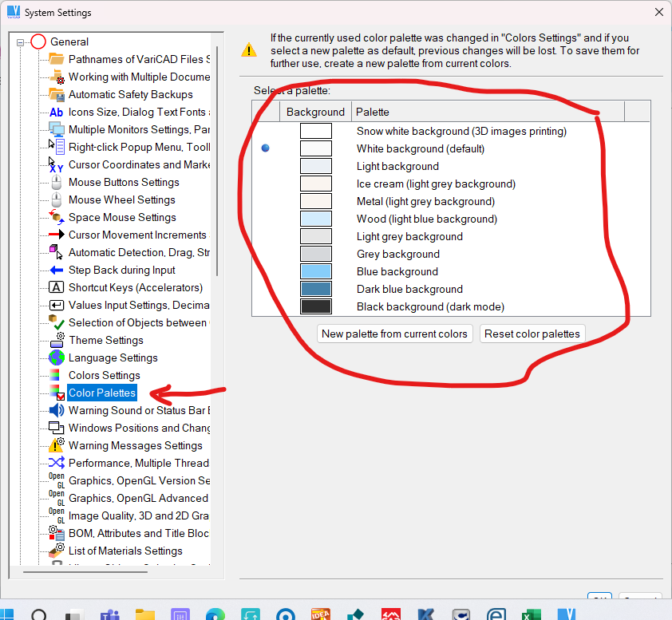
Task: Click the Palette column header
Action: pos(487,112)
